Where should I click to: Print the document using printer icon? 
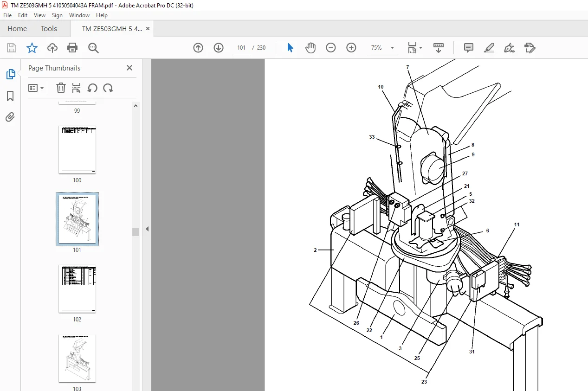pos(72,48)
